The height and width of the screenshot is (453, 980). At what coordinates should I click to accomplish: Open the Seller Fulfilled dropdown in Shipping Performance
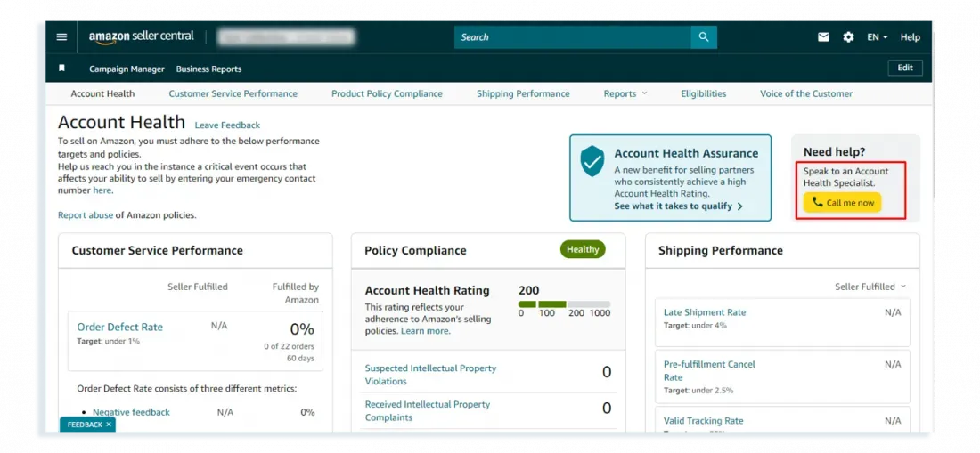coord(870,287)
